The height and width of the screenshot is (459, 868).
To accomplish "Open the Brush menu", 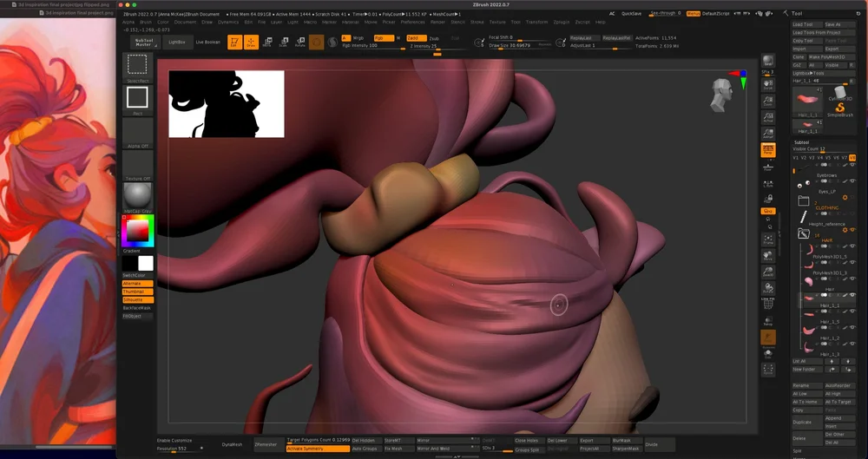I will point(146,23).
